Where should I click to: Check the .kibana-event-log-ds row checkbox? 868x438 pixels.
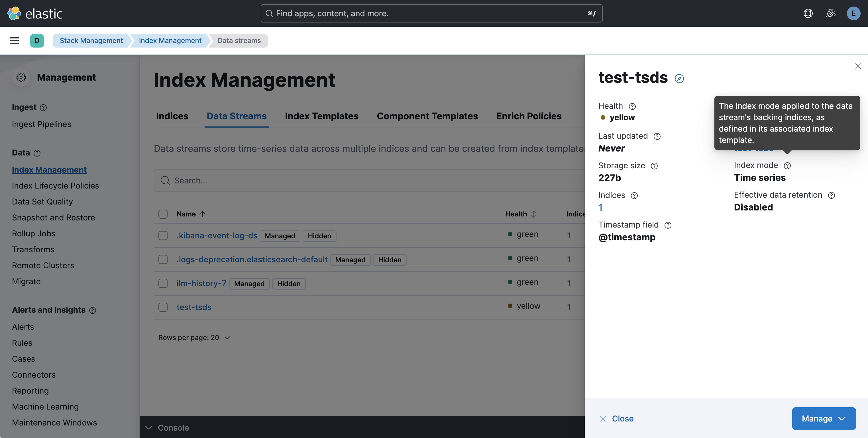(163, 236)
